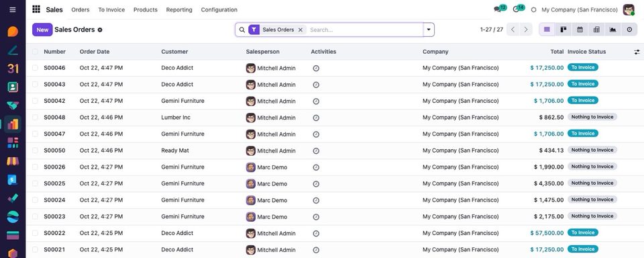Open the Sales Orders gear actions menu
The height and width of the screenshot is (258, 644).
pyautogui.click(x=100, y=30)
